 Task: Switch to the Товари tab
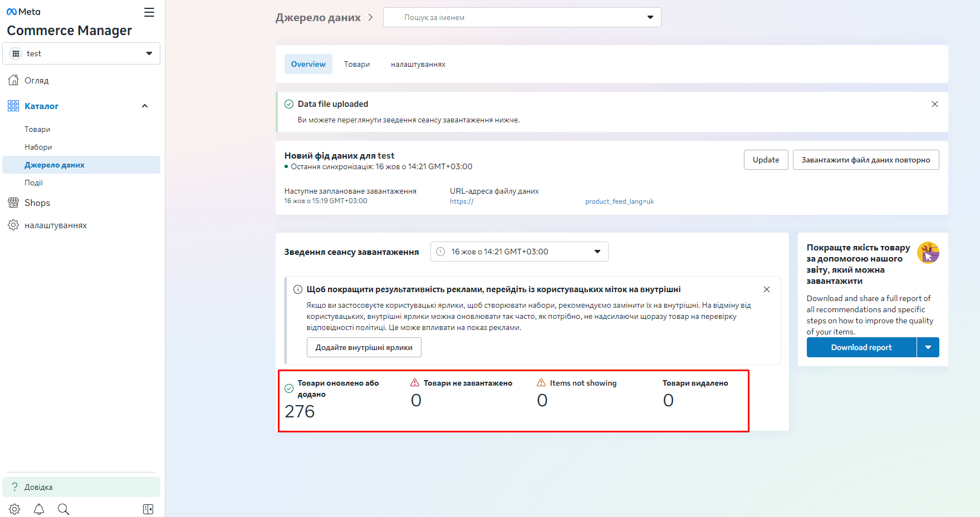(357, 64)
